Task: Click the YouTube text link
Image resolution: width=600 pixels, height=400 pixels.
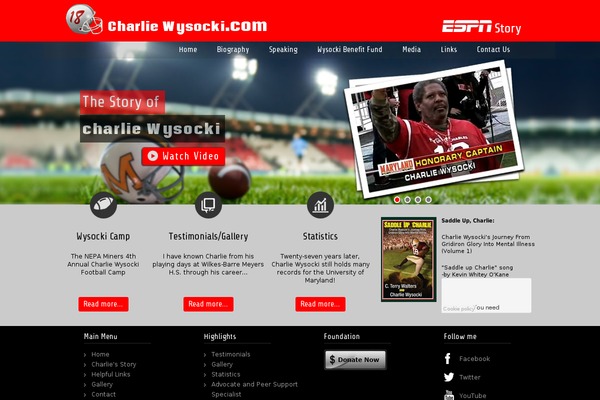Action: (x=473, y=395)
